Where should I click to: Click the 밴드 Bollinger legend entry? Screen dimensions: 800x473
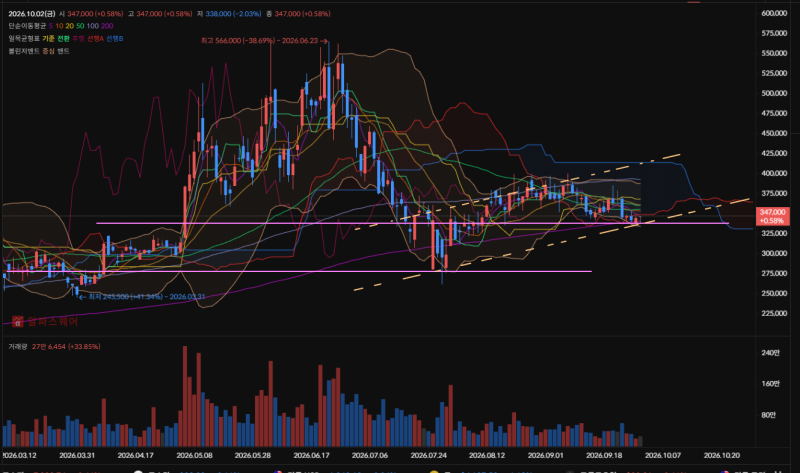[63, 51]
